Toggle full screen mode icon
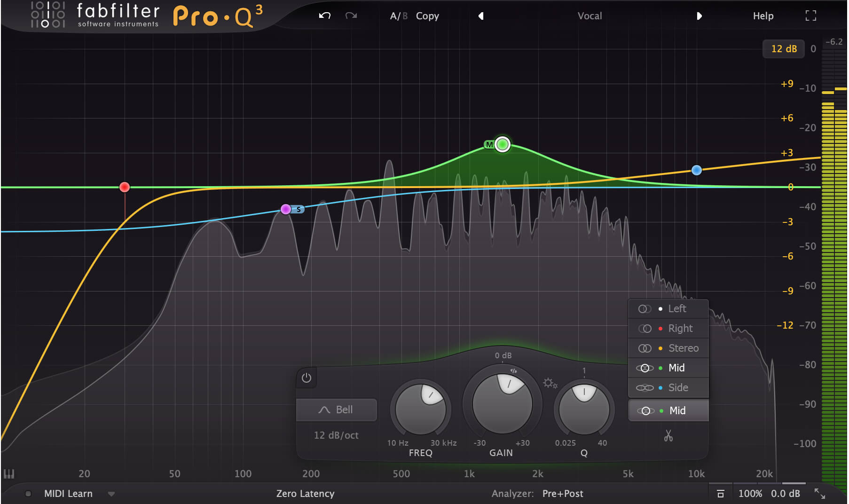Image resolution: width=849 pixels, height=504 pixels. click(x=811, y=16)
